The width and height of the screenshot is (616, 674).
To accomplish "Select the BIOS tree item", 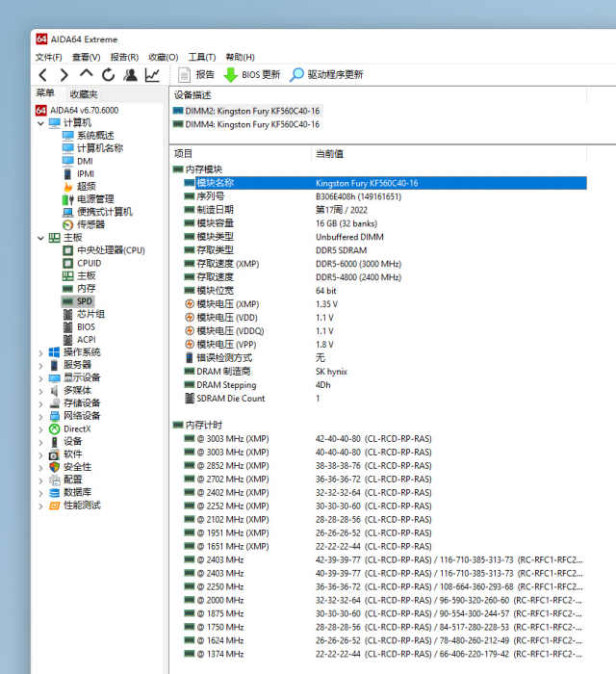I will (x=86, y=326).
